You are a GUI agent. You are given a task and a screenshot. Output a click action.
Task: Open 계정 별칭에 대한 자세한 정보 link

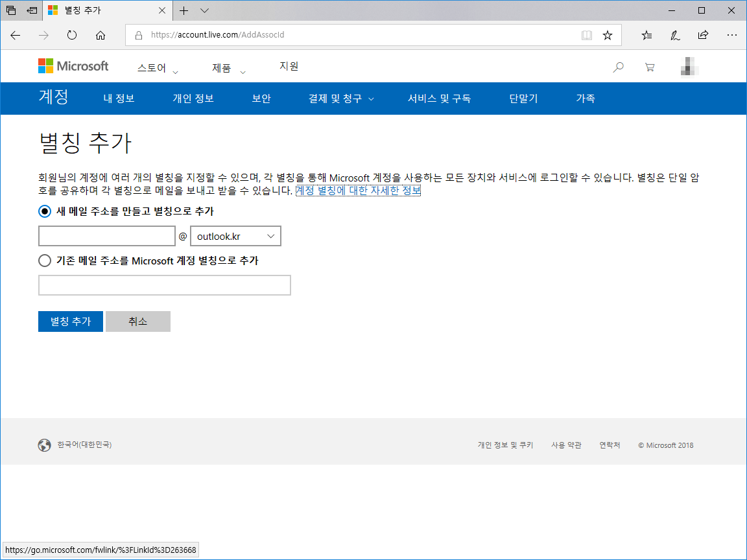tap(358, 191)
